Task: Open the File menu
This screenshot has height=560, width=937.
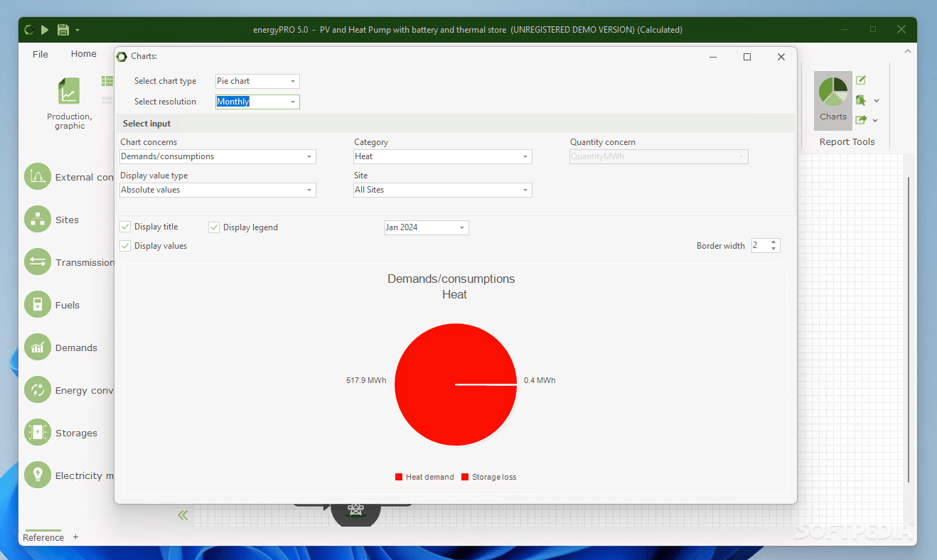Action: (41, 54)
